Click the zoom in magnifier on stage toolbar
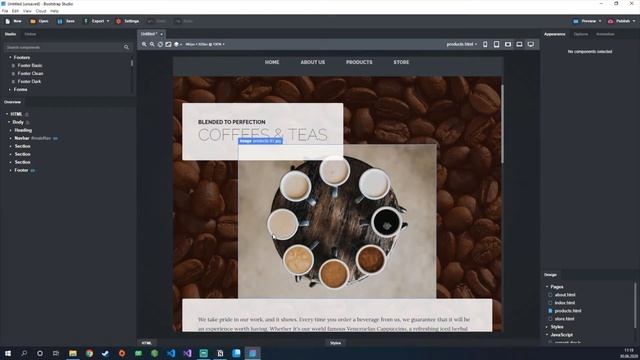The height and width of the screenshot is (360, 640). 144,44
